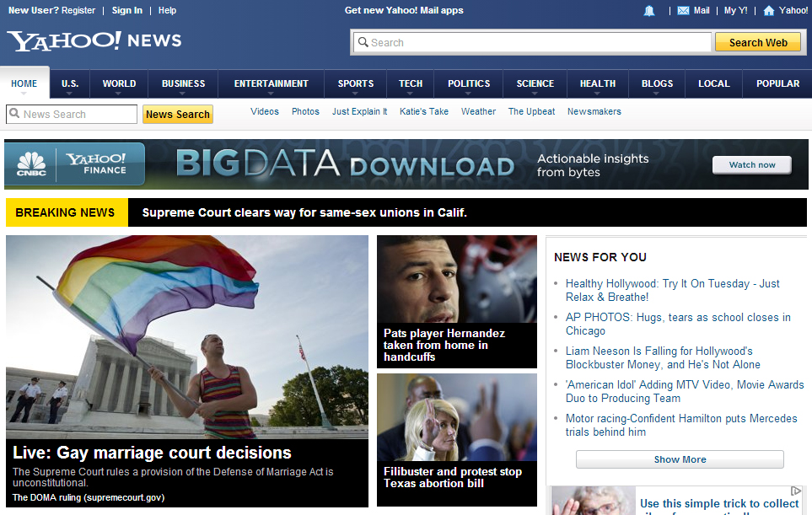
Task: Open the 'American Idol' producing team link
Action: tap(685, 391)
